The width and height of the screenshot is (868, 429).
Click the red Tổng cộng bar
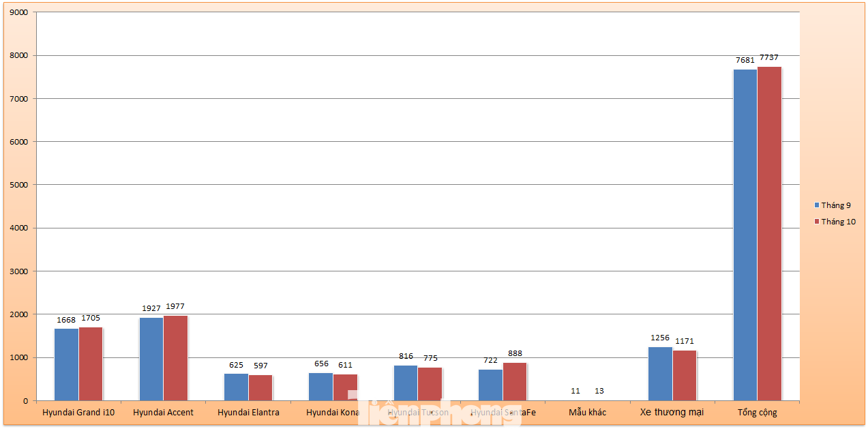coord(769,233)
